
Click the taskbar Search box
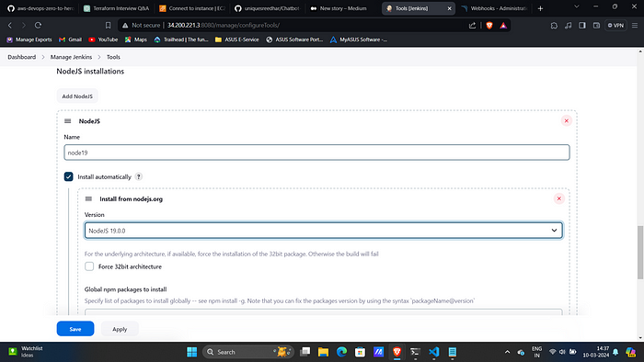(248, 352)
